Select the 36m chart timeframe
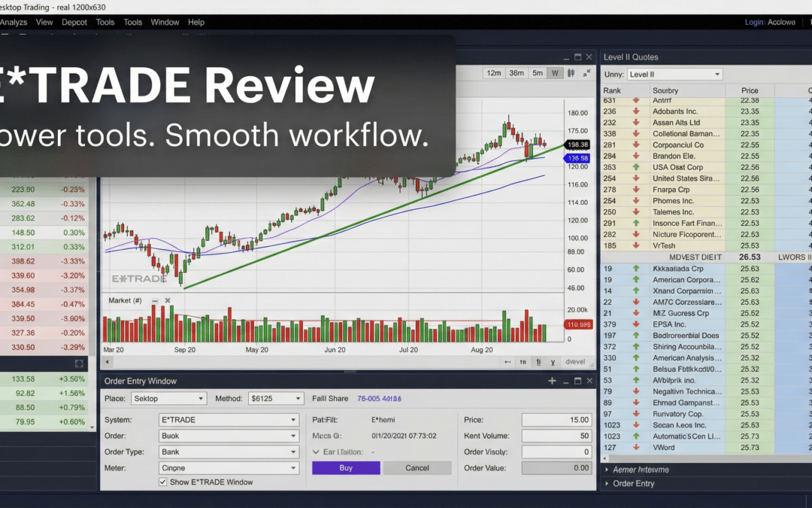 tap(517, 73)
